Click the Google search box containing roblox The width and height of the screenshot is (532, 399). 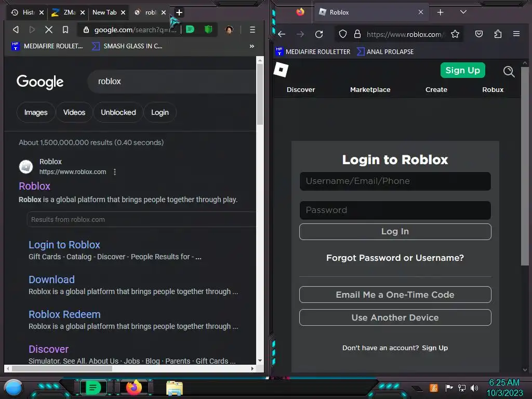point(171,82)
